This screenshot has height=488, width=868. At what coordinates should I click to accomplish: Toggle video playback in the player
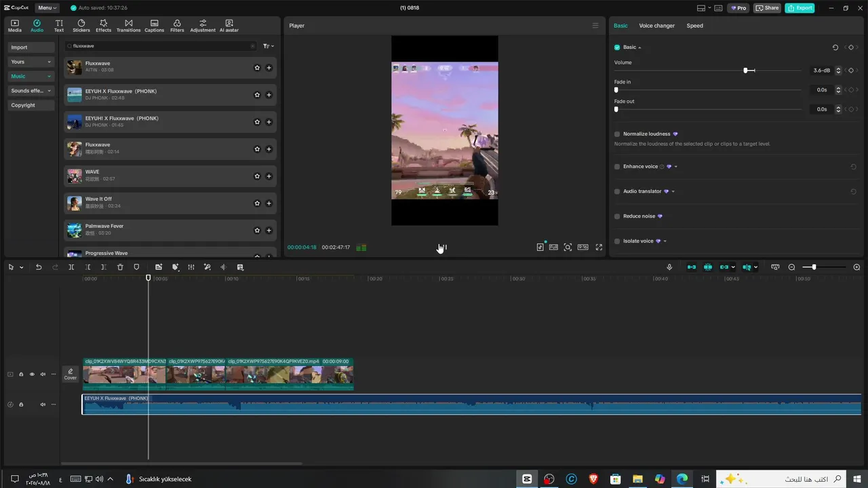(x=444, y=247)
